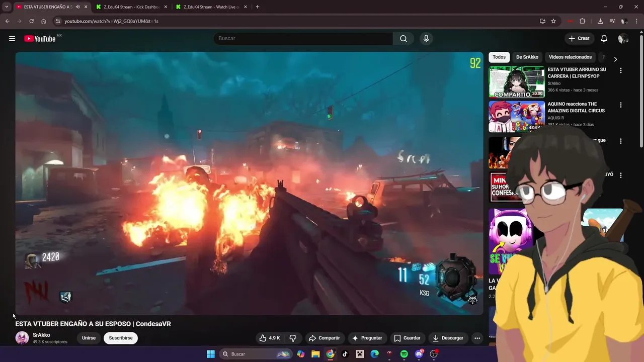Image resolution: width=644 pixels, height=362 pixels.
Task: Open the YouTube hamburger guide menu
Action: pos(12,39)
